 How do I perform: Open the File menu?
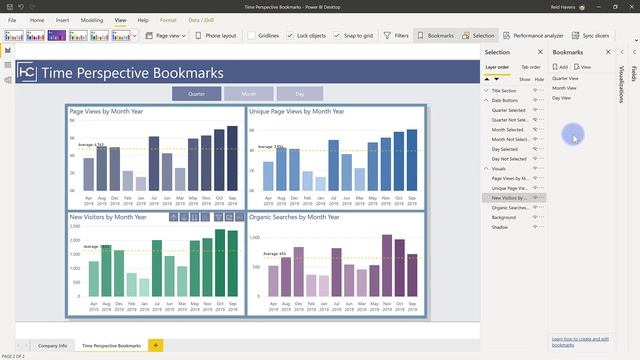pyautogui.click(x=12, y=20)
